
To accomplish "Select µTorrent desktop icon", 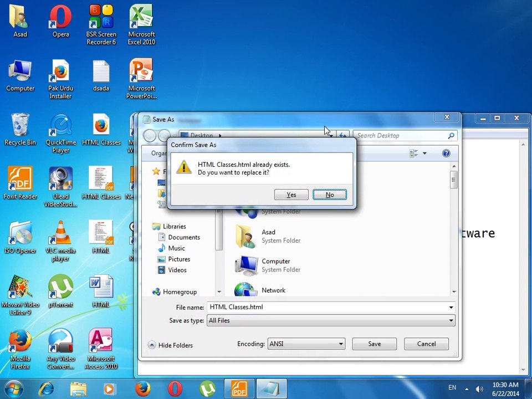I will (x=60, y=291).
